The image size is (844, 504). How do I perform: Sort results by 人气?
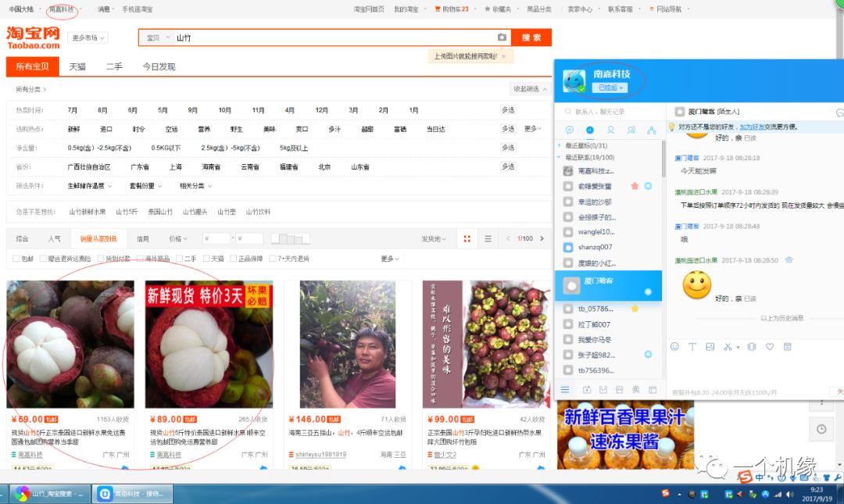pyautogui.click(x=54, y=238)
